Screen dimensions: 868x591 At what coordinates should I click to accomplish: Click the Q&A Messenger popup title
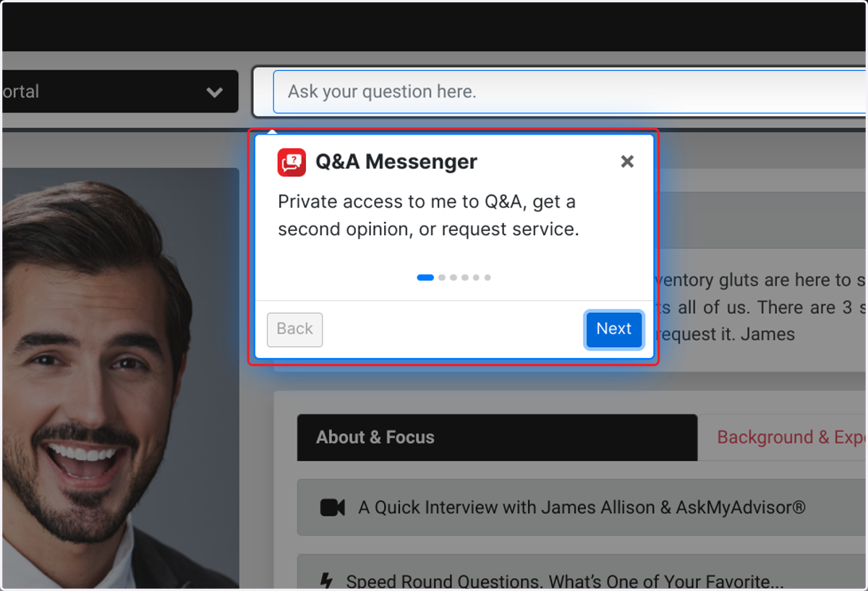tap(396, 162)
